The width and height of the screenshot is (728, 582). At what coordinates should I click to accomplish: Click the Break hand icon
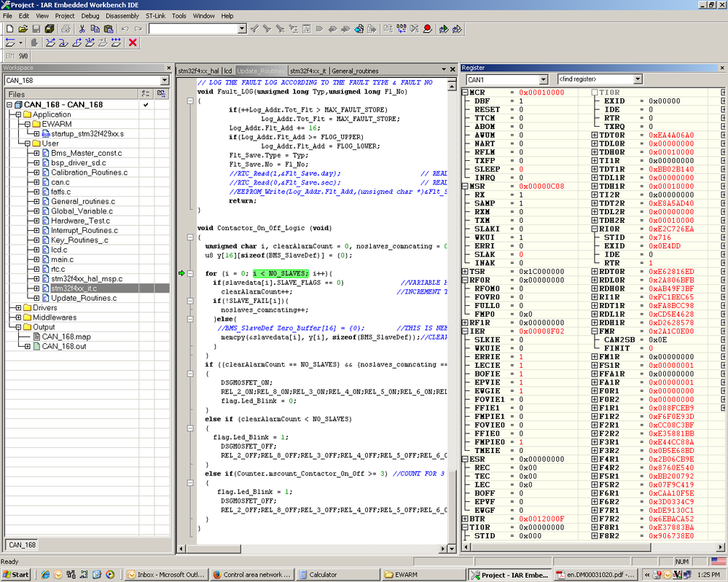34,43
